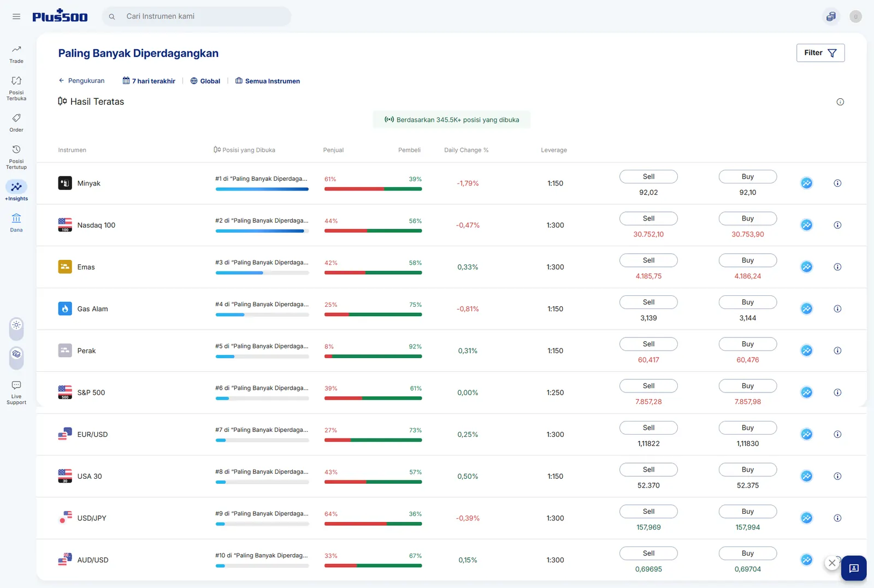Screen dimensions: 874x588
Task: Open insights chart icon for Minyak
Action: coord(807,183)
